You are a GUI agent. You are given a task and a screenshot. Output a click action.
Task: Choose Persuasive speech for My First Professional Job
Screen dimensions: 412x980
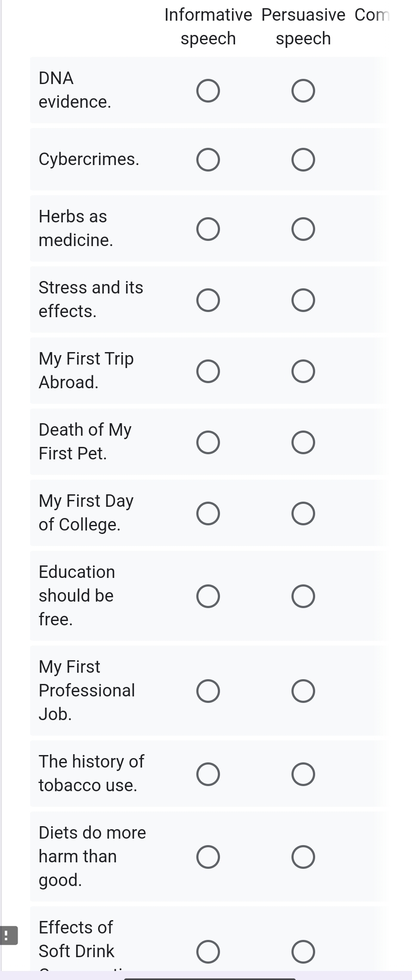point(303,691)
